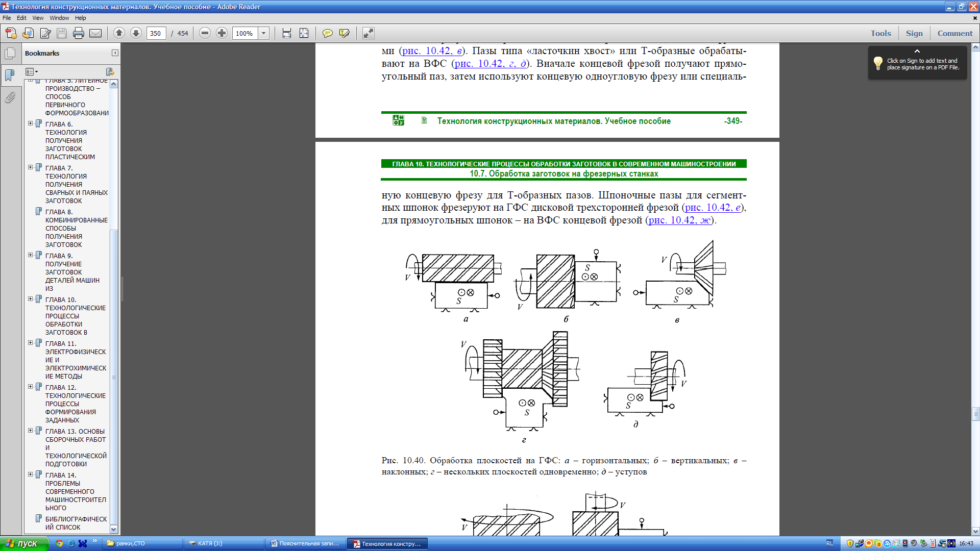Go to previous page arrow
Viewport: 980px width, 551px height.
pos(119,33)
